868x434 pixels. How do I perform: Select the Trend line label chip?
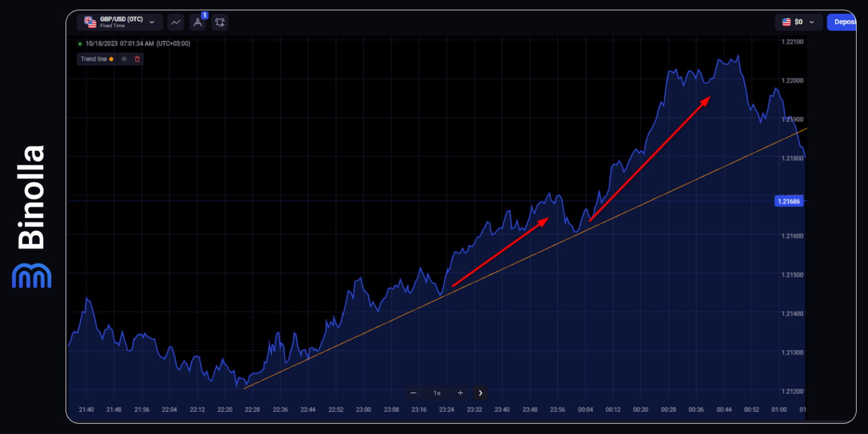click(x=93, y=59)
